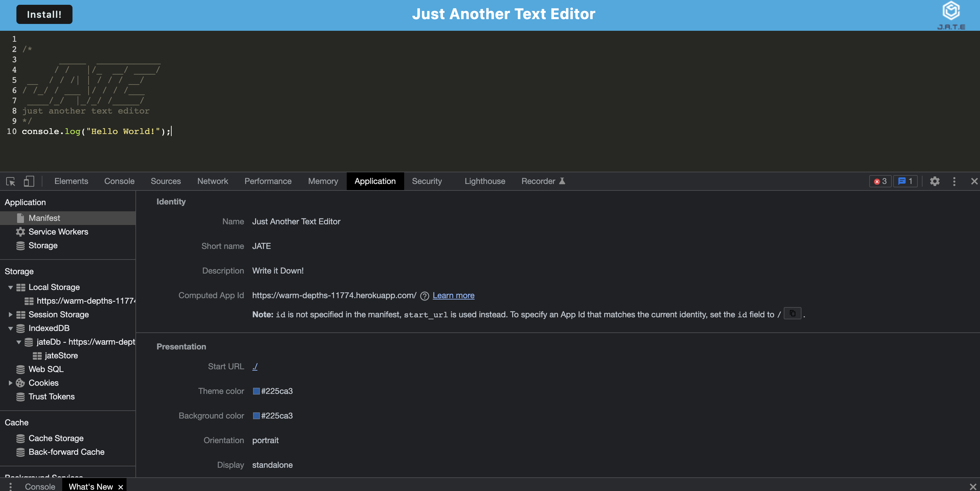Expand the Session Storage tree node
Image resolution: width=980 pixels, height=491 pixels.
[11, 315]
